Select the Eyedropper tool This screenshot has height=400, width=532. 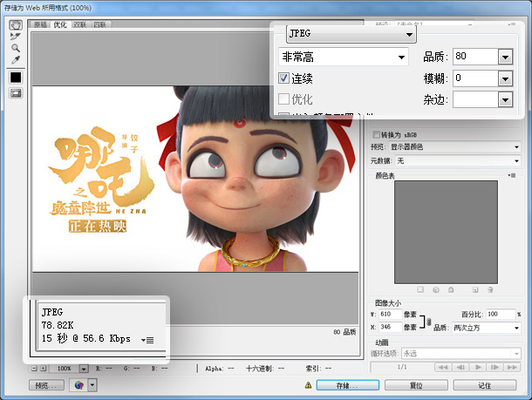point(15,59)
